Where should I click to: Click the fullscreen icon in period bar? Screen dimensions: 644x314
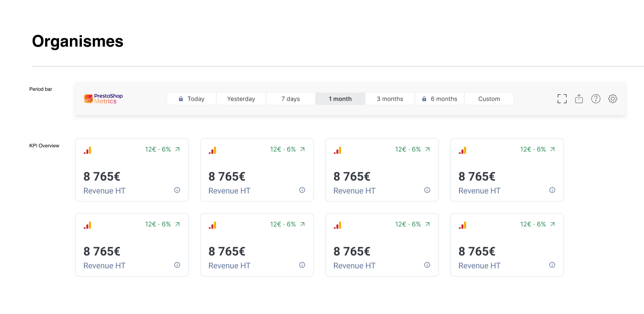(x=562, y=99)
